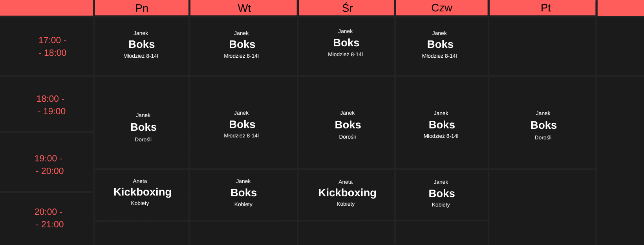Open Monday Boks Dorośli class
The height and width of the screenshot is (245, 644).
[x=142, y=122]
